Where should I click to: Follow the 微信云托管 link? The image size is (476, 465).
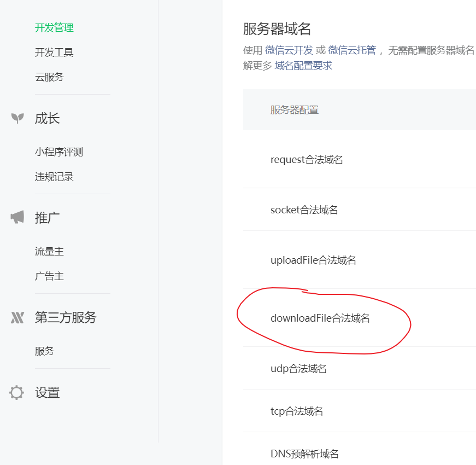point(352,50)
